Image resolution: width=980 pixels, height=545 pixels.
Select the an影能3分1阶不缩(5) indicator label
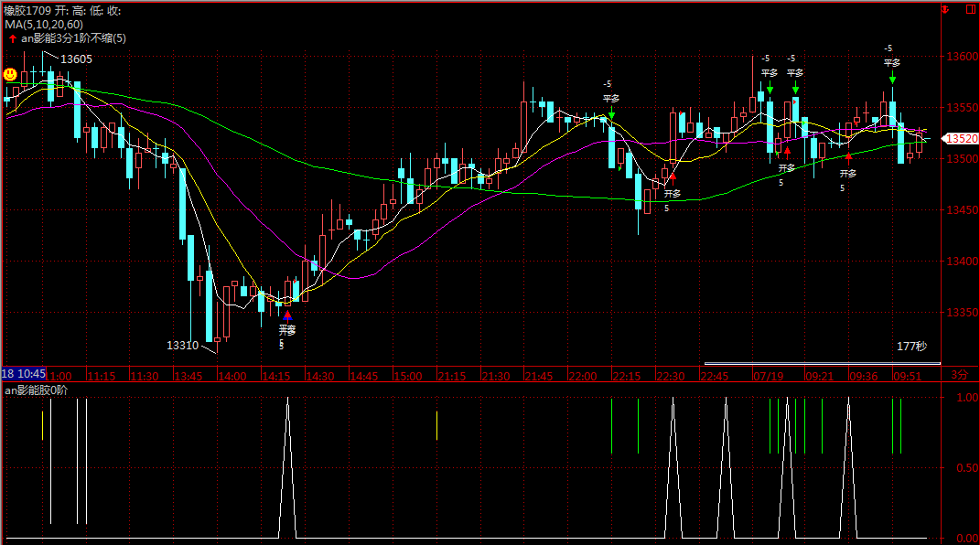coord(74,38)
